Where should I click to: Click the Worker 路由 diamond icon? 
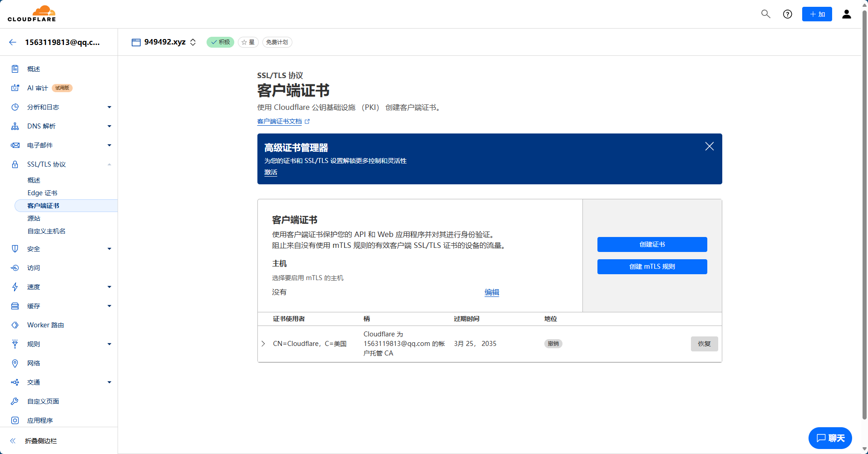(x=15, y=325)
